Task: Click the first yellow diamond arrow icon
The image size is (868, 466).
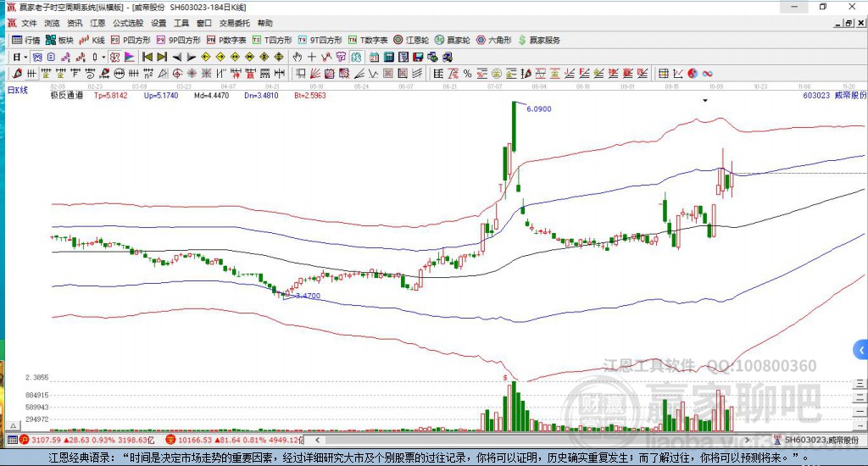Action: [206, 57]
